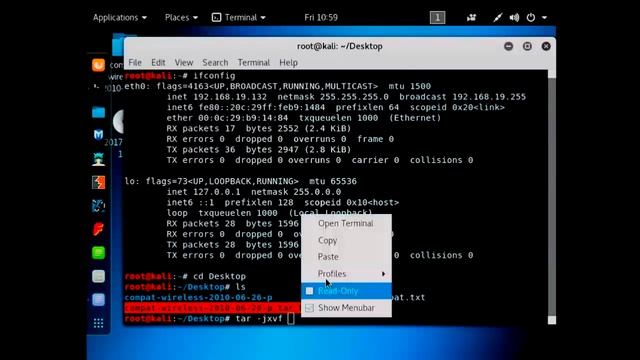Click the terminal icon beside Terminal menu
Image resolution: width=640 pixels, height=360 pixels.
point(216,18)
